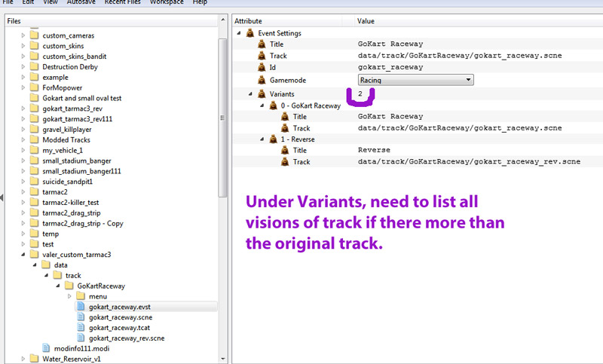The image size is (603, 364).
Task: Click the GoKartRaceway folder icon
Action: click(x=69, y=286)
